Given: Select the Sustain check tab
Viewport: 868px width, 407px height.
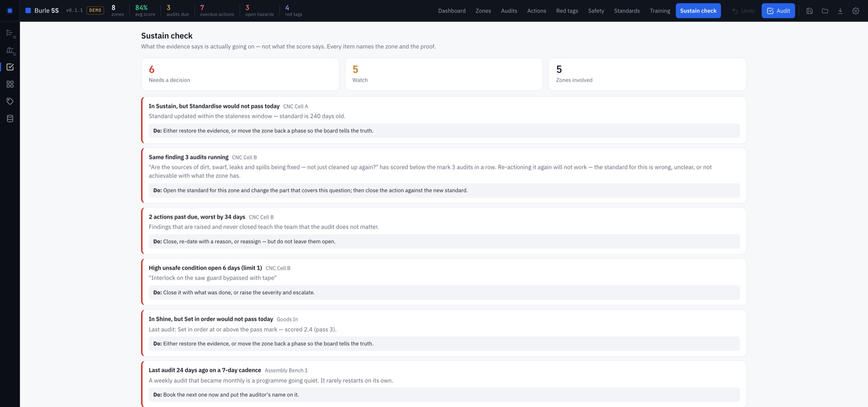Looking at the screenshot, I should tap(698, 11).
